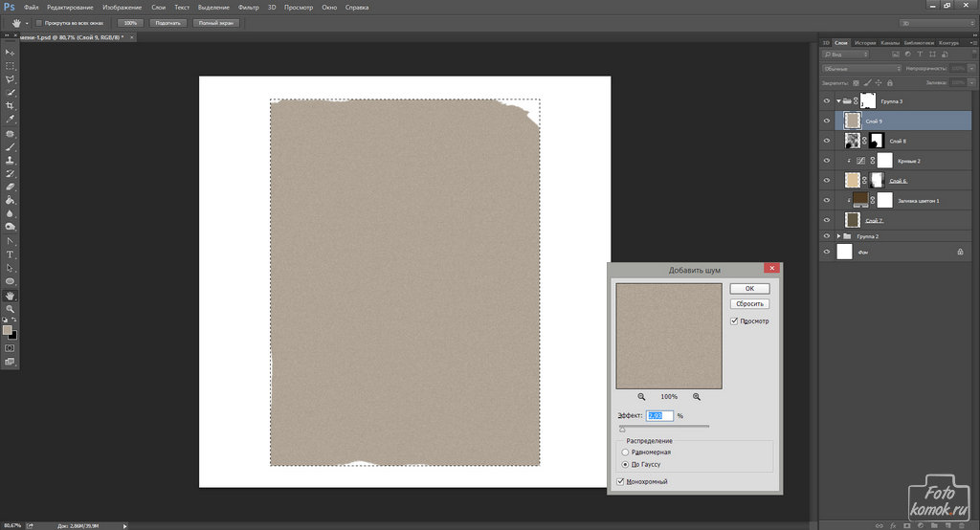This screenshot has height=530, width=980.
Task: Select the Zoom magnifier tool in toolbar
Action: pyautogui.click(x=11, y=309)
